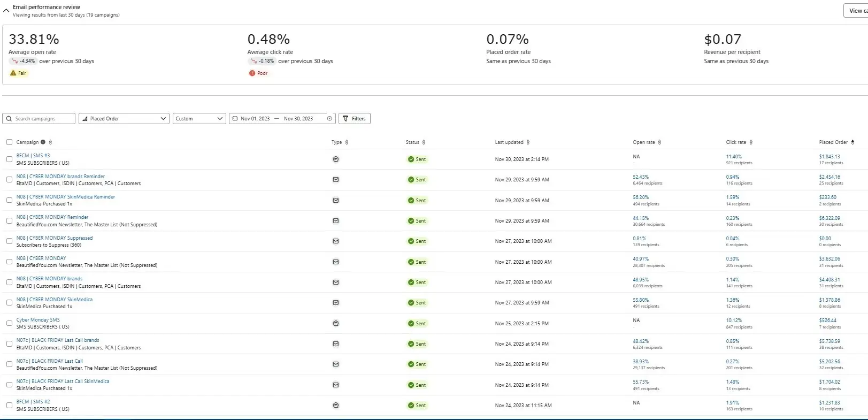The height and width of the screenshot is (420, 868).
Task: Open N07c | BLACK FRIDAY Last Call campaign link
Action: click(50, 361)
